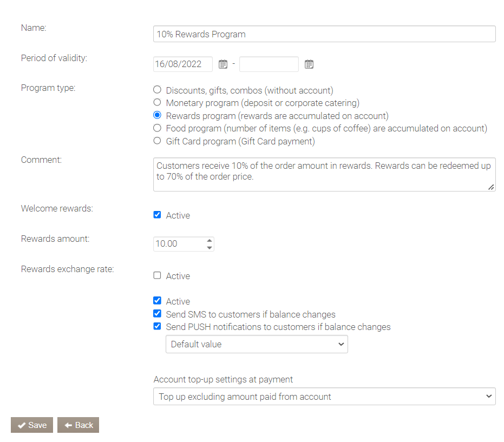The height and width of the screenshot is (442, 504).
Task: Open the Default value dropdown
Action: coord(257,344)
